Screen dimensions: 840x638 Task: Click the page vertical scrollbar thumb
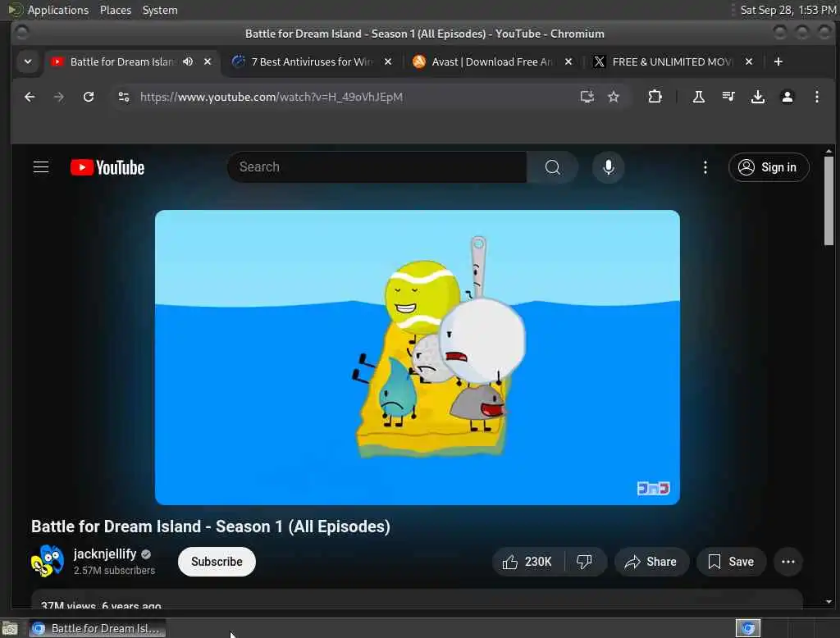pos(829,201)
